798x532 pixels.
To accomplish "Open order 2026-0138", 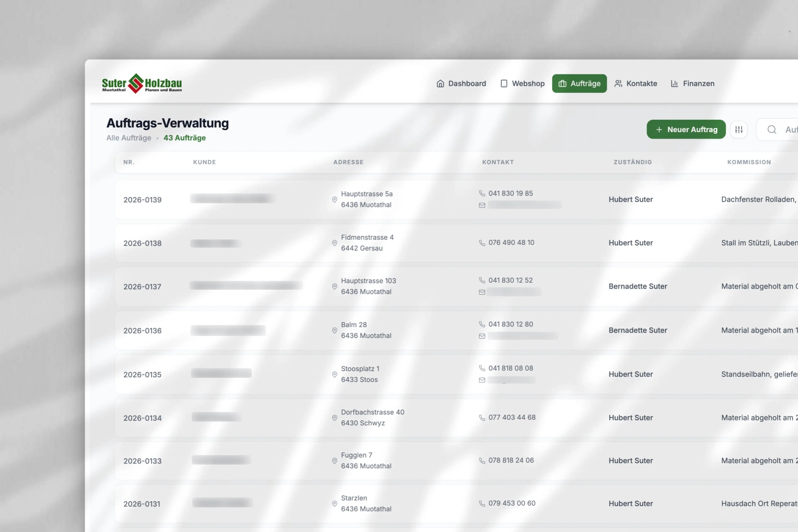I will tap(143, 243).
